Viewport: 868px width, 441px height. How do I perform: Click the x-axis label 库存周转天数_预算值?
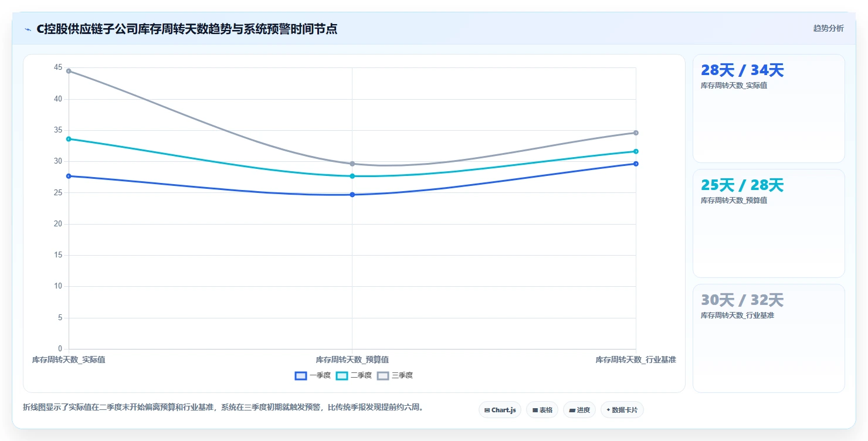pos(352,359)
